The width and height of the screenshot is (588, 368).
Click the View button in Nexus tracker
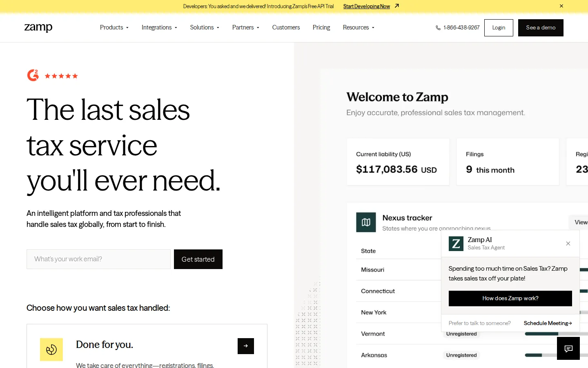578,222
